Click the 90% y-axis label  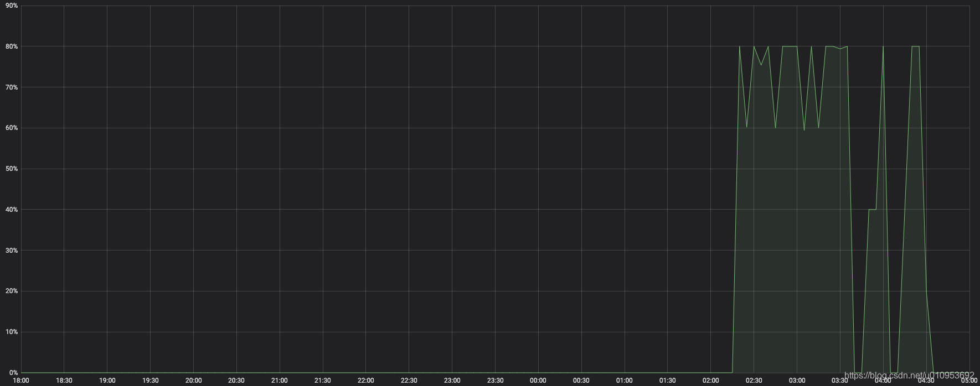(x=11, y=6)
